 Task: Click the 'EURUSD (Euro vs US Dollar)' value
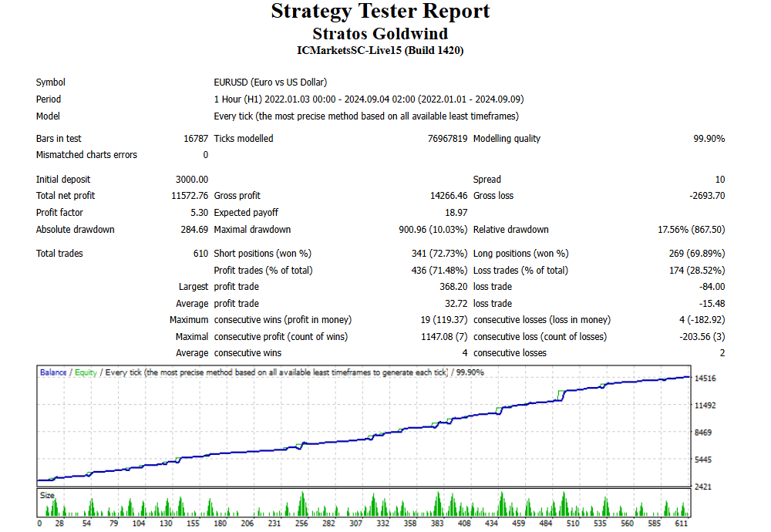(271, 82)
